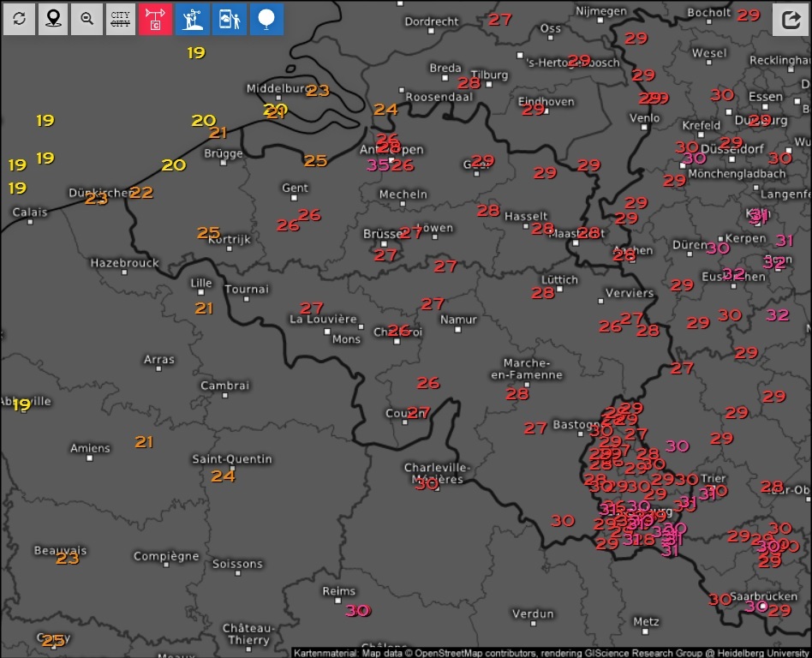Click the 27 reading right of Dordrecht
The width and height of the screenshot is (812, 658).
point(499,20)
